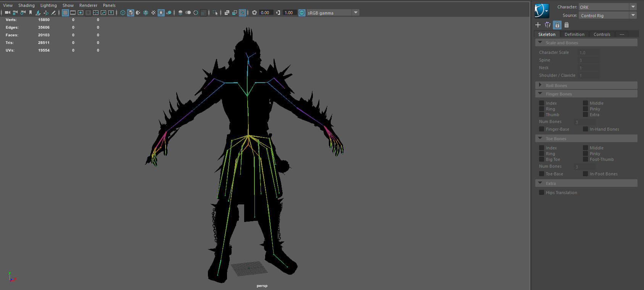Screen dimensions: 644x290
Task: Open the sRGB gamma view transform dropdown
Action: tap(333, 13)
